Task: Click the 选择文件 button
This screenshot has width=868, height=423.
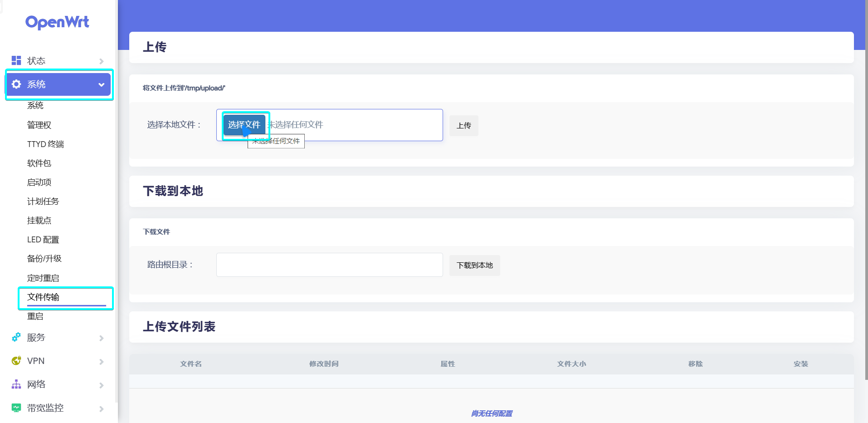Action: (x=244, y=125)
